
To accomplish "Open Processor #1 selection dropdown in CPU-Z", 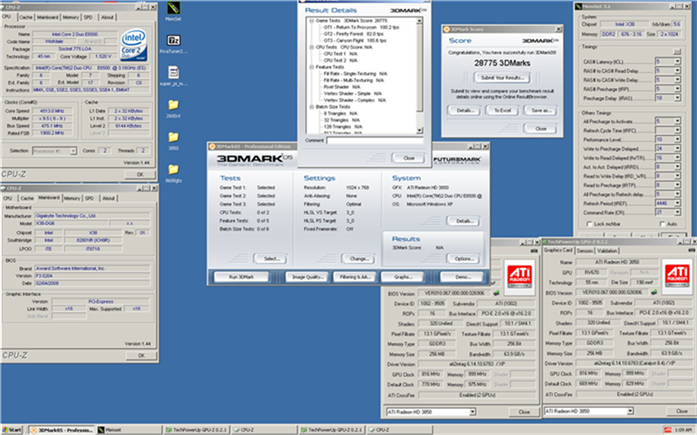I will coord(54,151).
